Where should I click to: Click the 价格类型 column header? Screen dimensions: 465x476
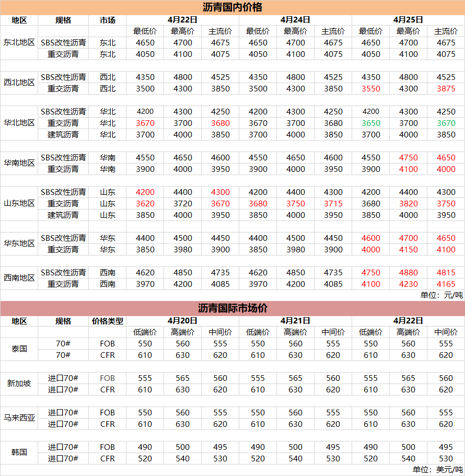click(107, 321)
